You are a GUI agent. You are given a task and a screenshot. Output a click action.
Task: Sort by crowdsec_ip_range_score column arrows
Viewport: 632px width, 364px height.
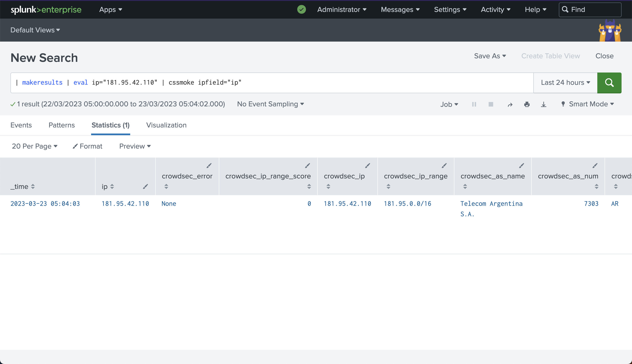point(309,186)
